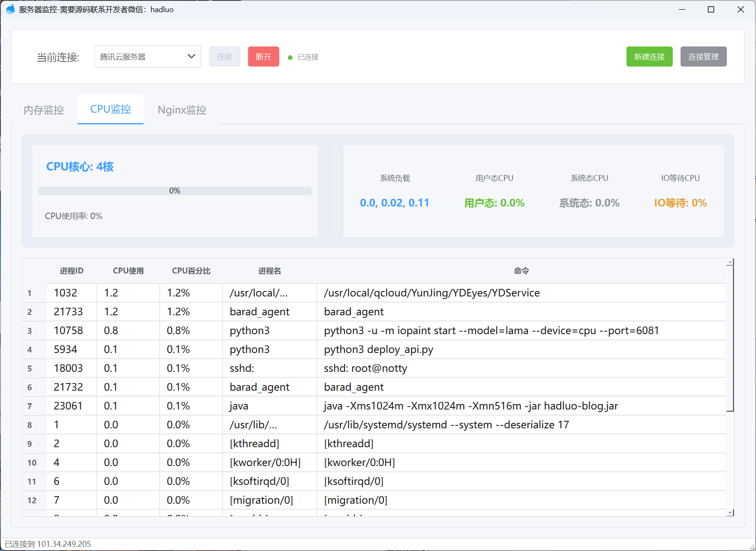The height and width of the screenshot is (551, 756).
Task: Select process ID 10758 cell
Action: tap(72, 330)
